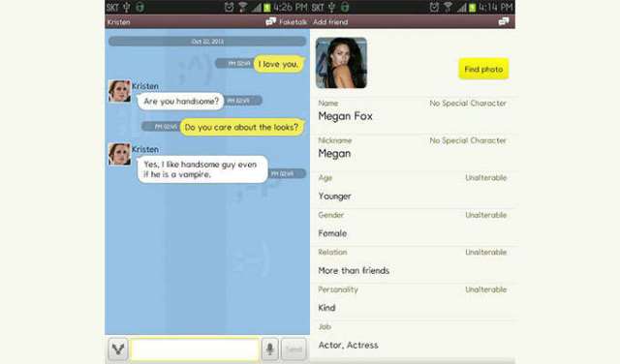The image size is (620, 364).
Task: Open Megan Fox profile photo thumbnail
Action: 341,63
